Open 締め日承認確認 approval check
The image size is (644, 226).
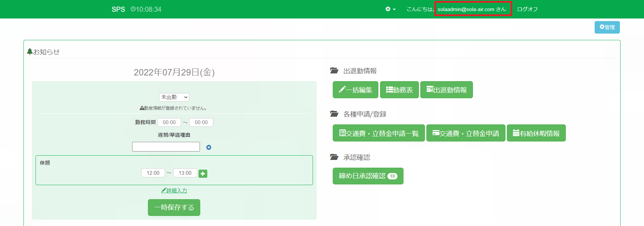[x=368, y=176]
